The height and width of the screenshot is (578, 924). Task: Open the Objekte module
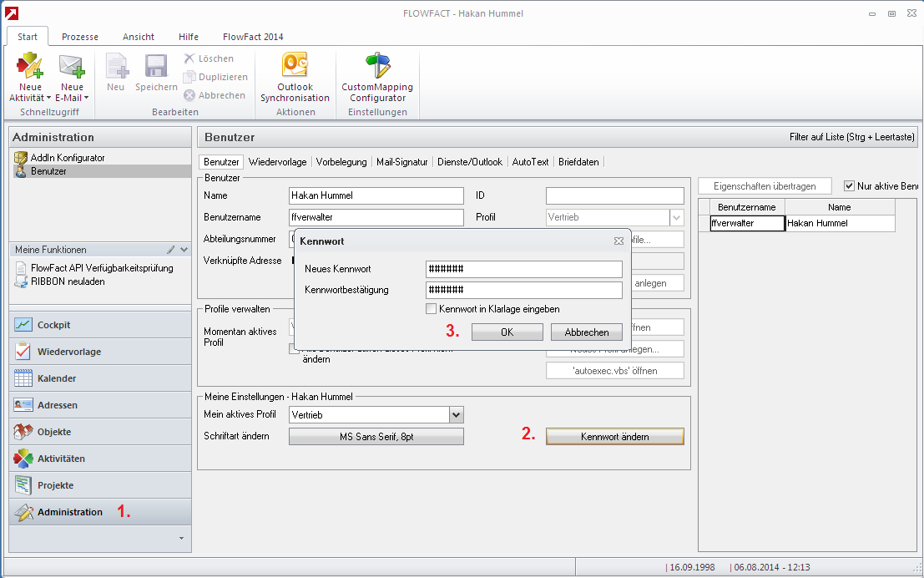point(100,432)
